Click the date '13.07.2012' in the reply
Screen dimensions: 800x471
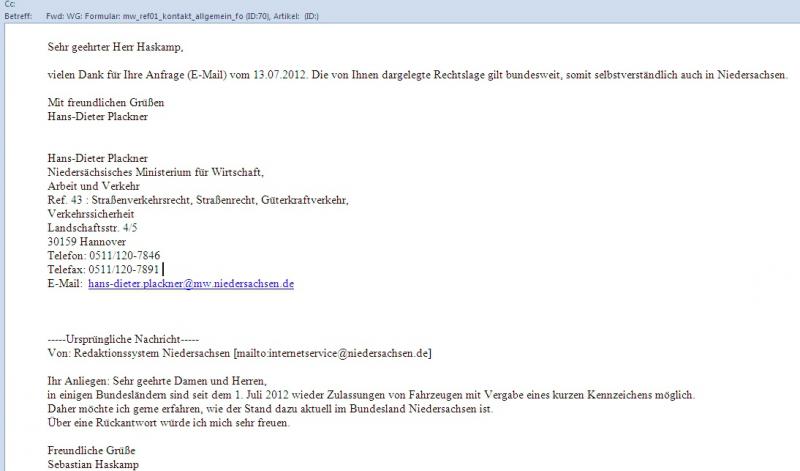(x=280, y=75)
